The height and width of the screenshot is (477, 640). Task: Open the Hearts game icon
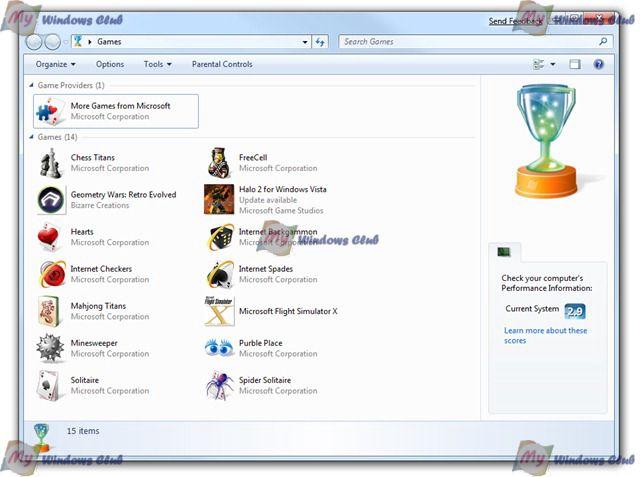coord(49,237)
